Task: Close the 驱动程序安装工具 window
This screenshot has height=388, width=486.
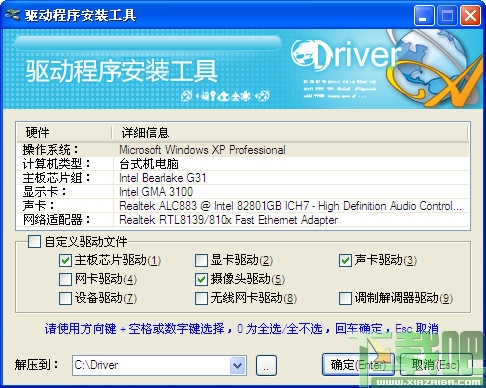Action: click(470, 15)
